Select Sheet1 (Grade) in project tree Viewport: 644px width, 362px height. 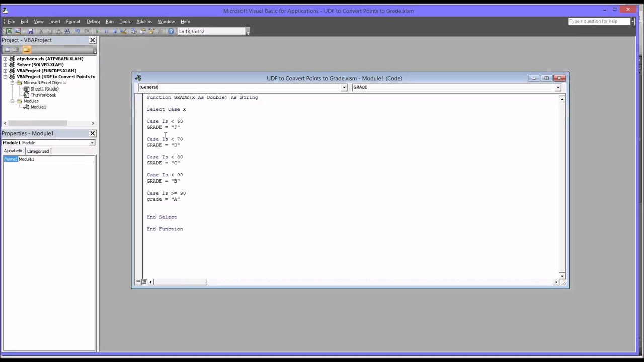(44, 89)
